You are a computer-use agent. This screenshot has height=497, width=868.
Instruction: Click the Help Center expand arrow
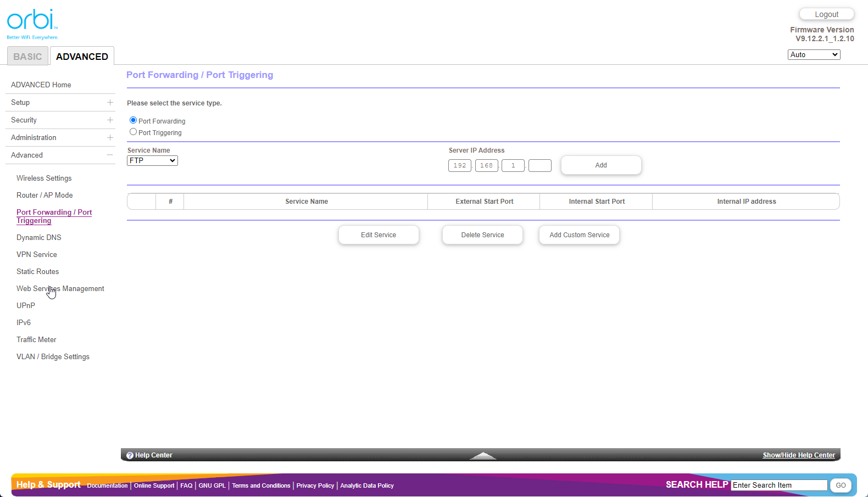tap(483, 455)
